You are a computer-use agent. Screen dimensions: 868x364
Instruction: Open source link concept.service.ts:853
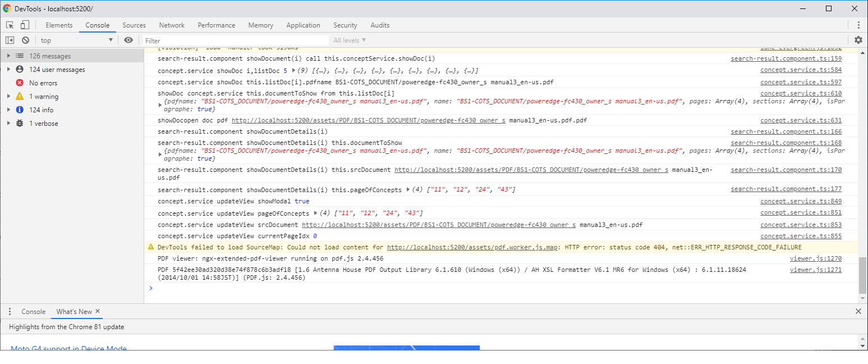pyautogui.click(x=801, y=225)
